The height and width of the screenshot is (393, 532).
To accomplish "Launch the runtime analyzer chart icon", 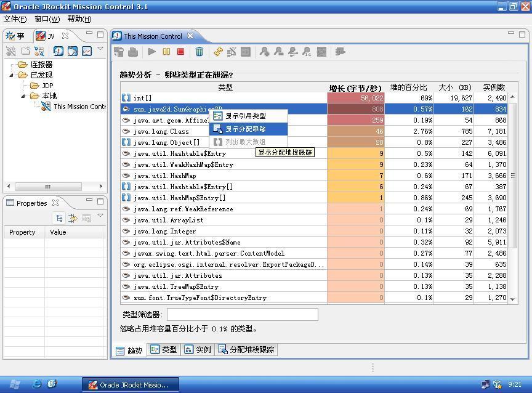I will click(x=87, y=51).
